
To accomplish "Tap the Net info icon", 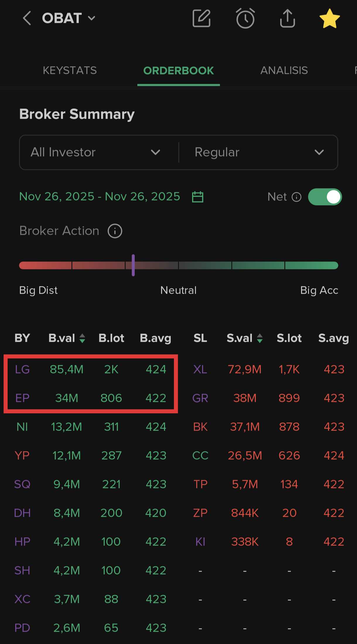I will (296, 197).
